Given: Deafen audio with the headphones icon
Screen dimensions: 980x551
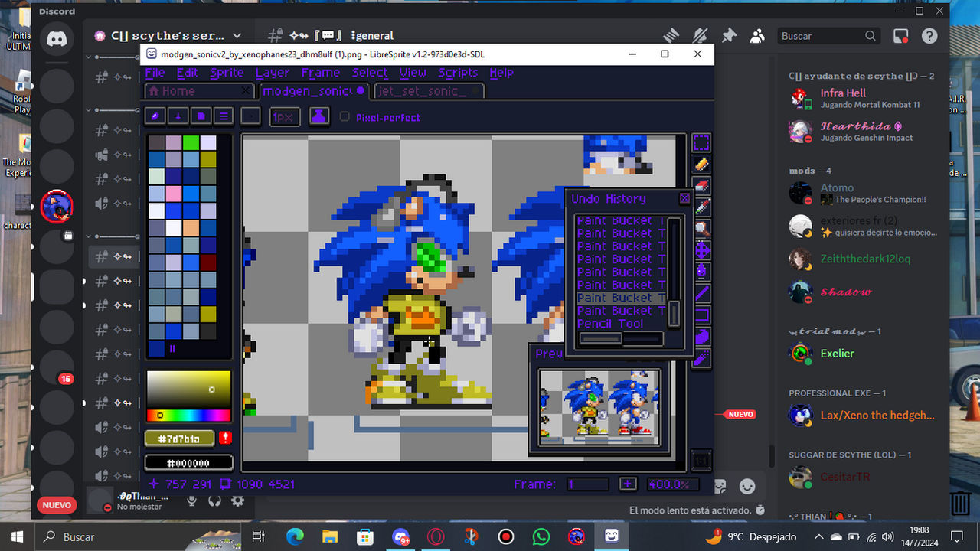Looking at the screenshot, I should click(x=214, y=501).
